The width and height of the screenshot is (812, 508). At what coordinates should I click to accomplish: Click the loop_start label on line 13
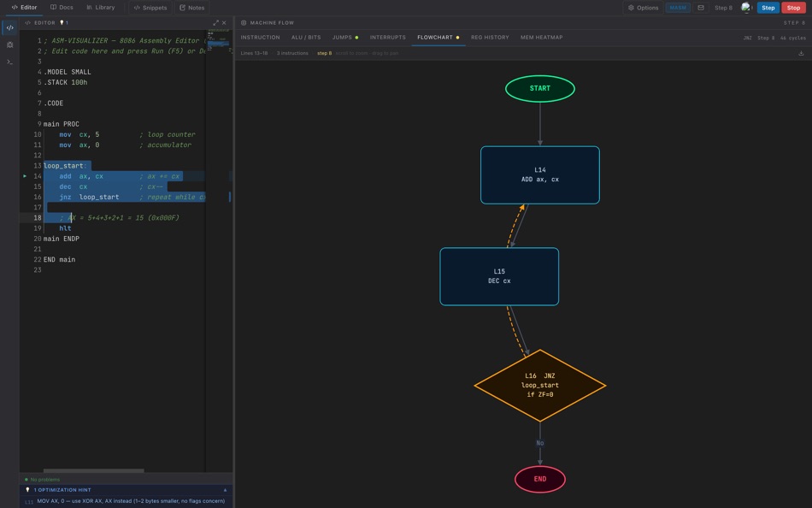pos(65,166)
